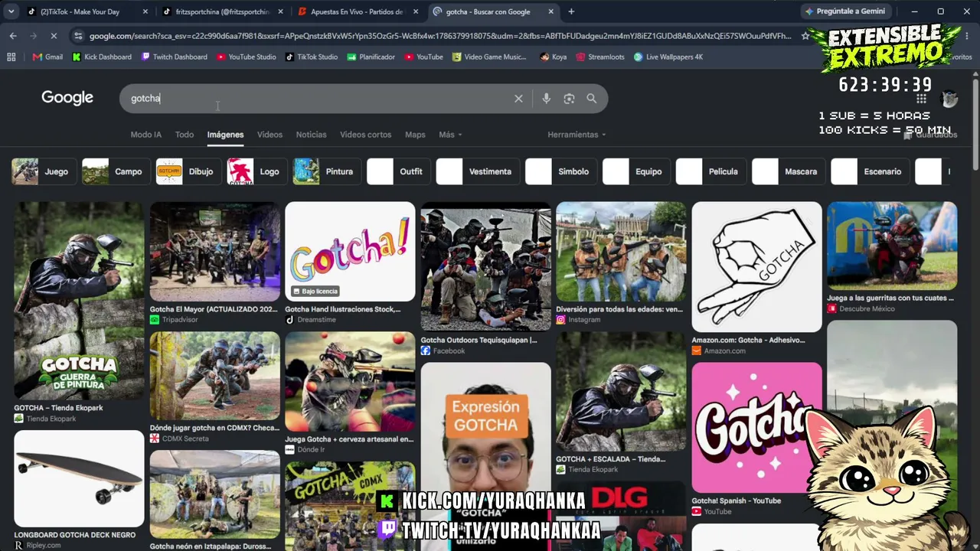980x551 pixels.
Task: Open the Gmail bookmark
Action: tap(47, 57)
